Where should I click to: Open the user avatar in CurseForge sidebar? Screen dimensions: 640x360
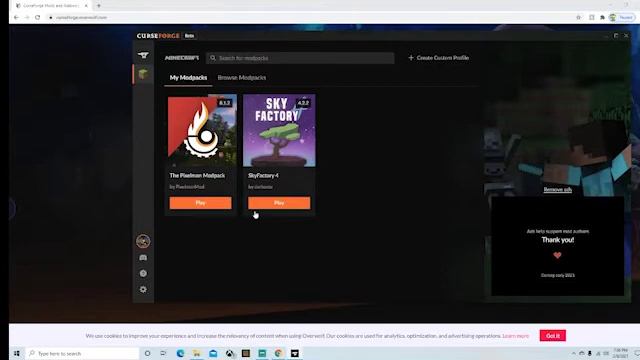tap(143, 241)
